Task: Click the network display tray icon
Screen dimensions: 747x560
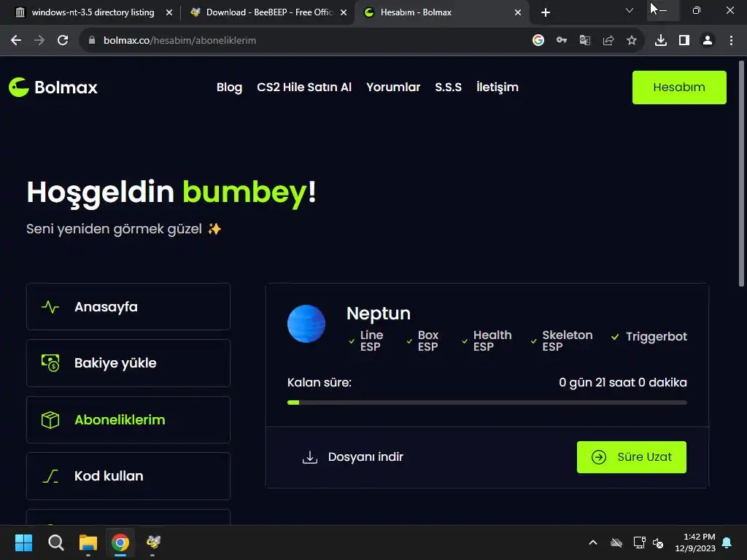Action: [x=639, y=542]
